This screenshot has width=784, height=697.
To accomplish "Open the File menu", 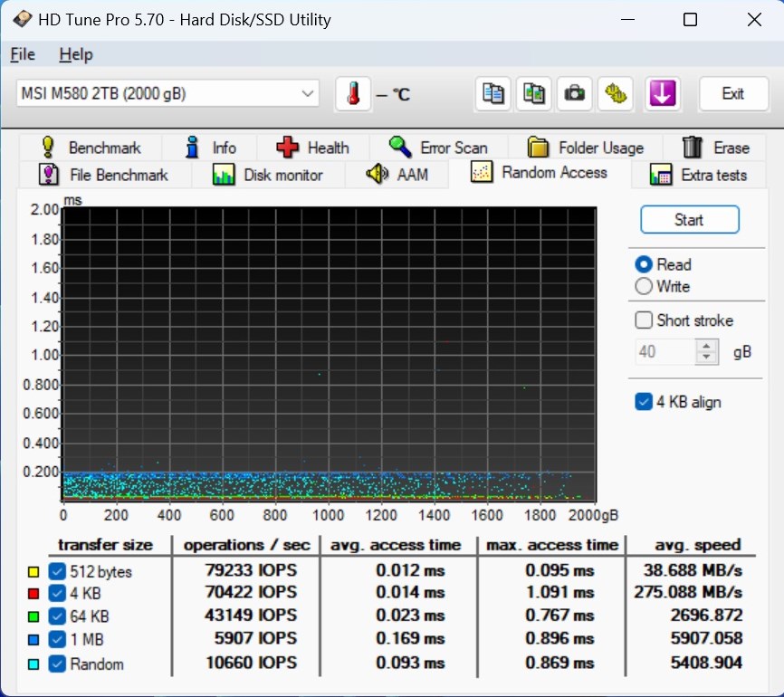I will [x=23, y=54].
